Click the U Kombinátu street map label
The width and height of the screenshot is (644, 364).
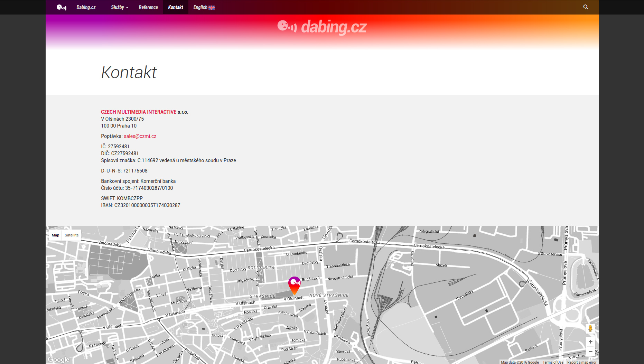[x=297, y=253]
